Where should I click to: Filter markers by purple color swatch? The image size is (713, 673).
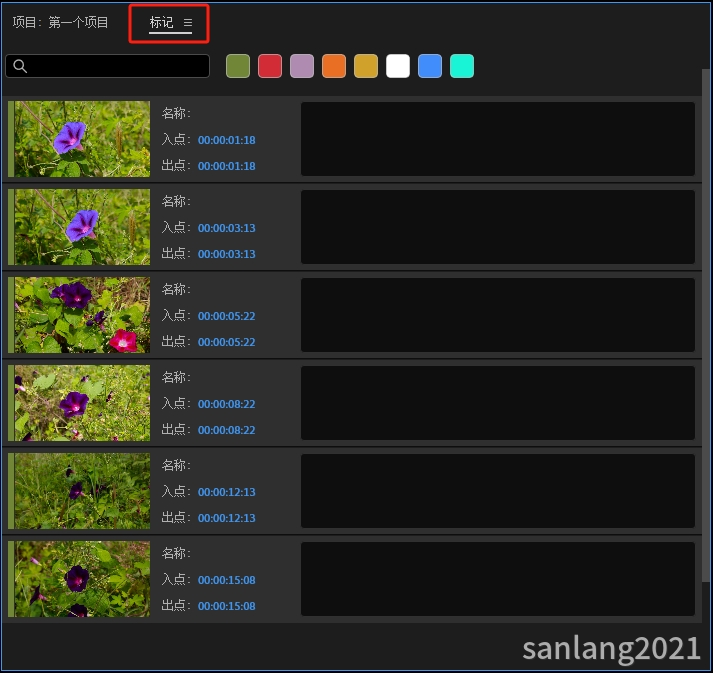click(x=302, y=66)
